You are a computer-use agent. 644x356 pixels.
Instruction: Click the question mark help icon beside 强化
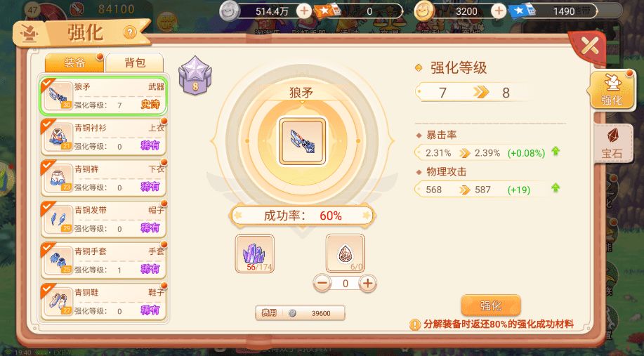pos(130,32)
